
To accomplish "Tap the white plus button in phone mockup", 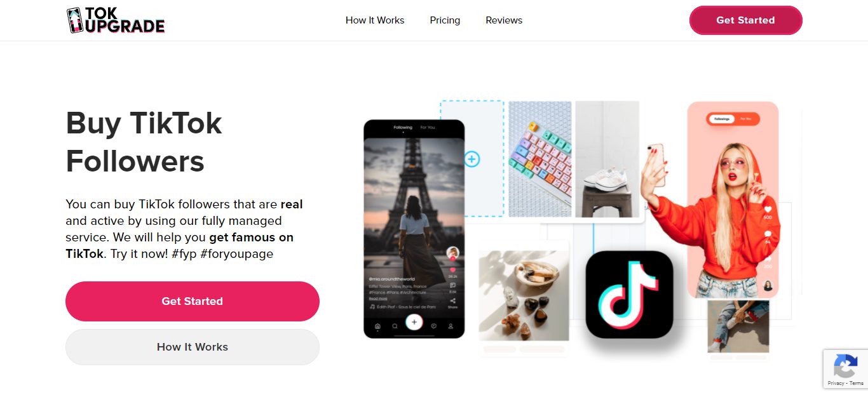I will point(414,322).
